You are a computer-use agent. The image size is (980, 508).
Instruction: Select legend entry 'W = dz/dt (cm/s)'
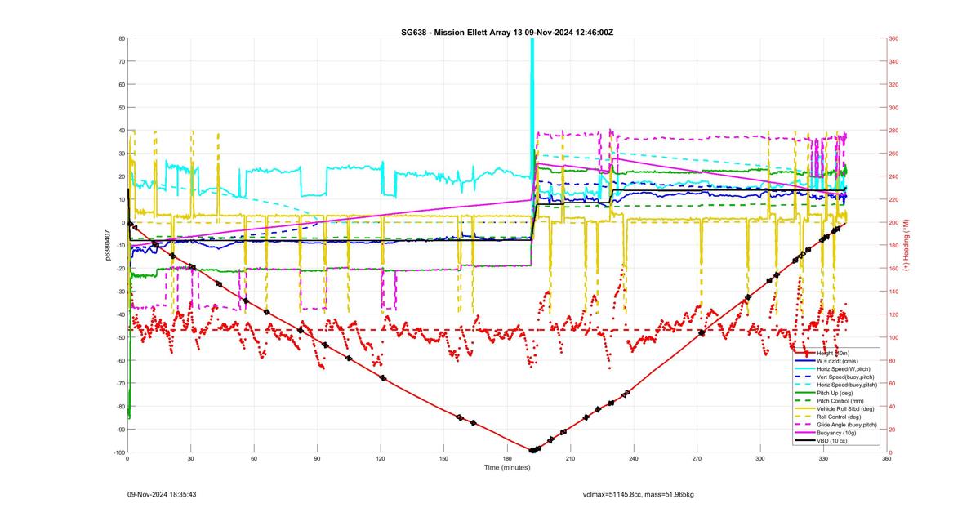click(x=838, y=361)
